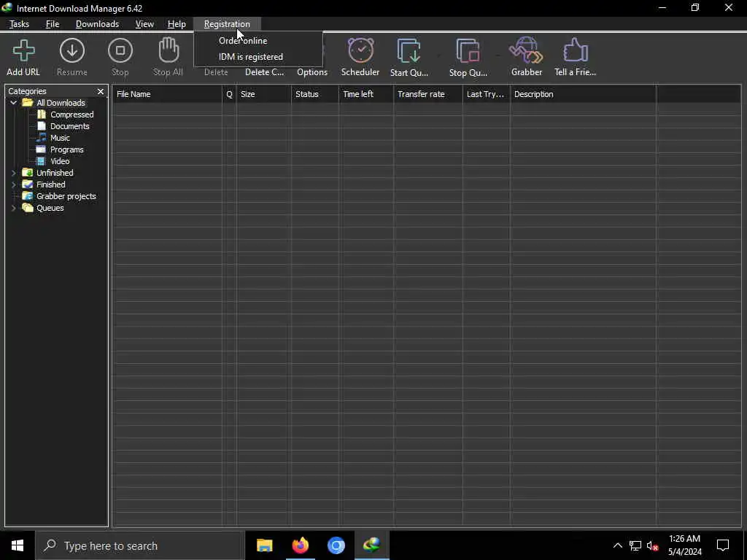Click the IDM taskbar icon
Screen dimensions: 747x560
click(371, 545)
